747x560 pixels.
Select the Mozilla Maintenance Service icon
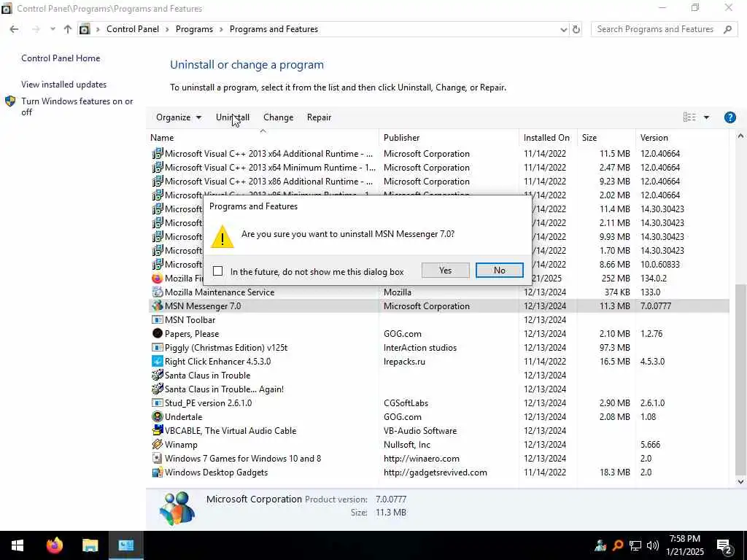tap(158, 292)
